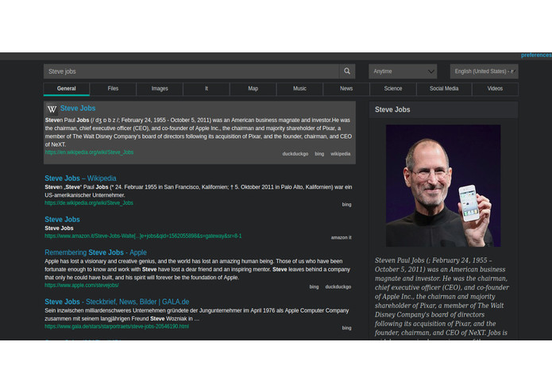Switch to the Music tab
552x392 pixels.
click(x=299, y=89)
